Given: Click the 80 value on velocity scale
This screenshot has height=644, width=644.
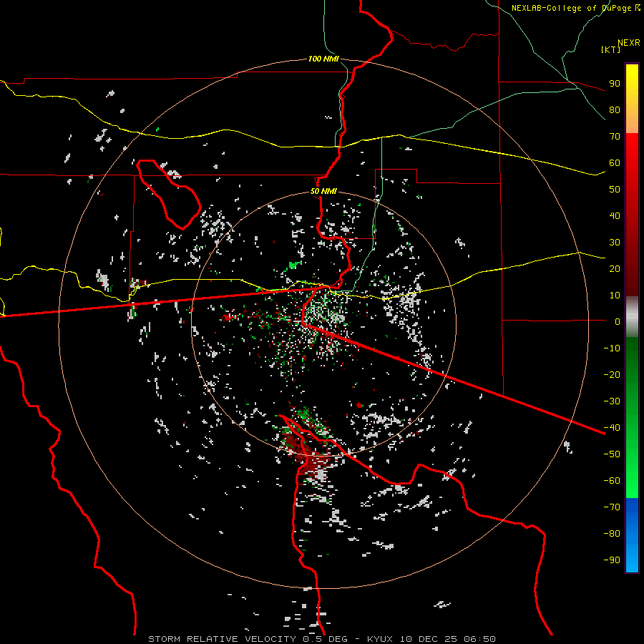Looking at the screenshot, I should tap(615, 109).
